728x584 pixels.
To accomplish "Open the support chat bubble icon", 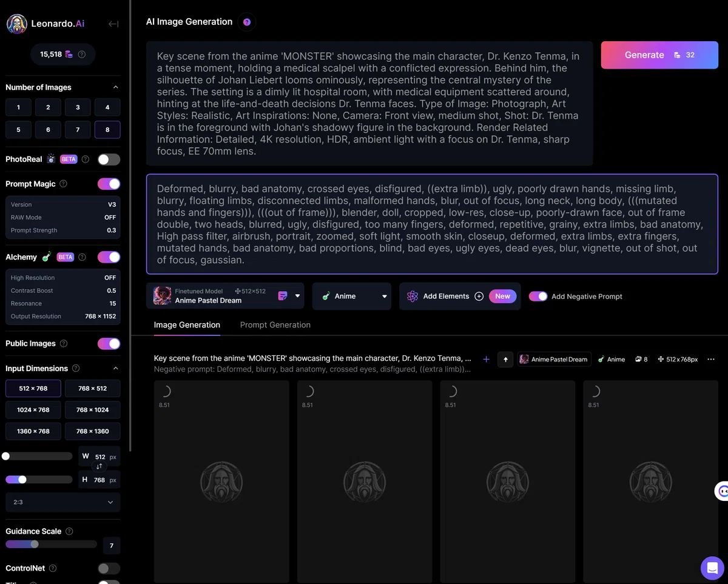I will 712,568.
